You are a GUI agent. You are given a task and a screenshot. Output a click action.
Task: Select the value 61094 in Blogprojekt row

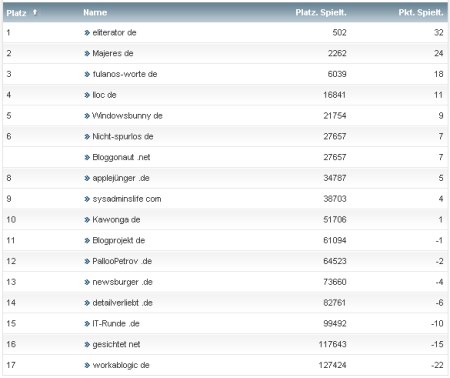point(335,240)
